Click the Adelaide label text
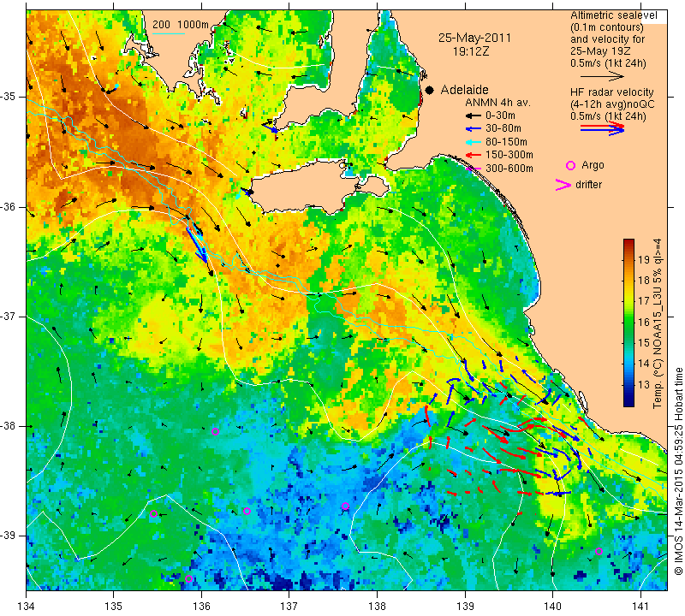 [x=464, y=90]
